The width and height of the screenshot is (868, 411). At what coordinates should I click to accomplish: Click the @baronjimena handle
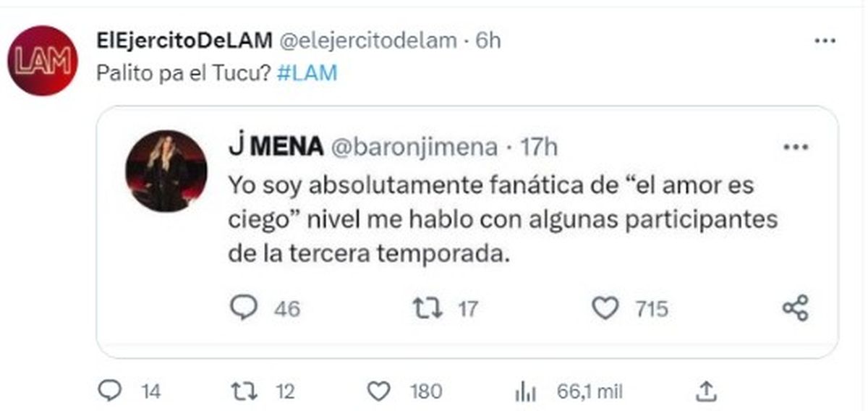(414, 147)
